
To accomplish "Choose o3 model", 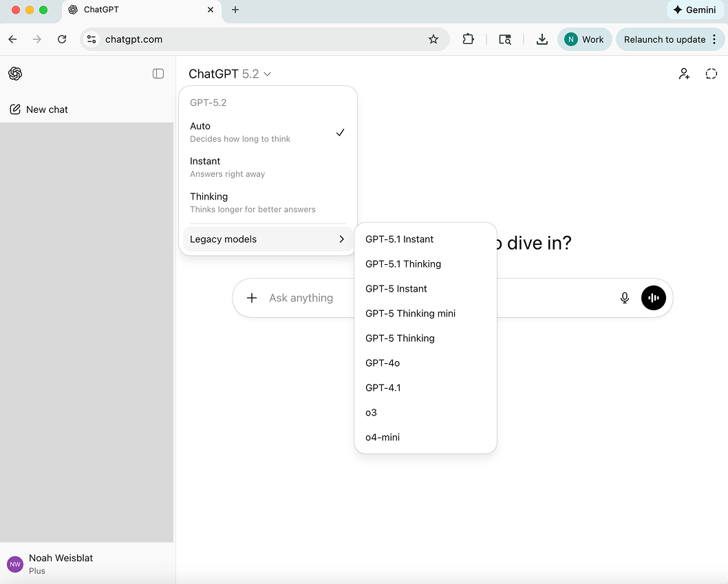I will tap(425, 412).
